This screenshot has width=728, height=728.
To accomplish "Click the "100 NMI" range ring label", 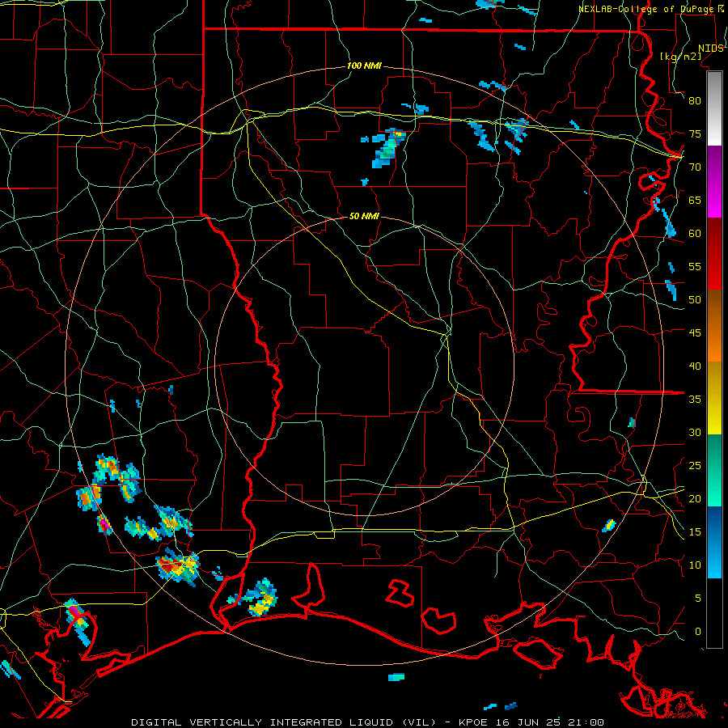I will 364,66.
